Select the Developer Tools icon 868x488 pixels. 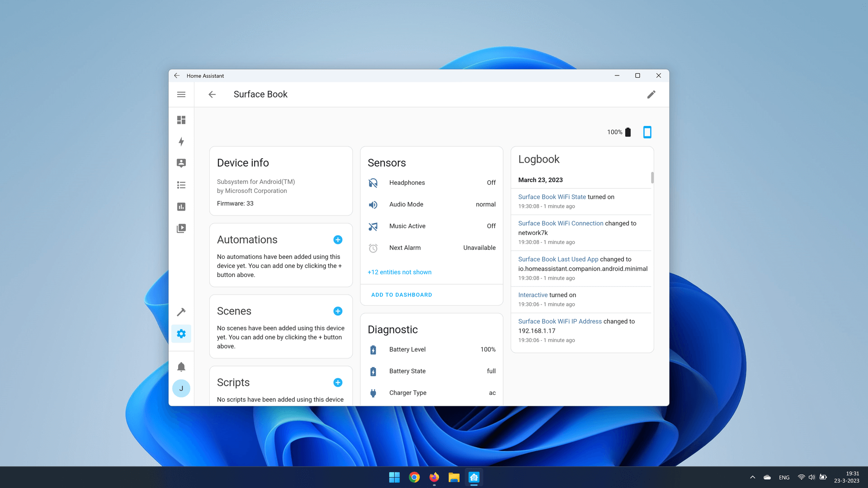(181, 312)
